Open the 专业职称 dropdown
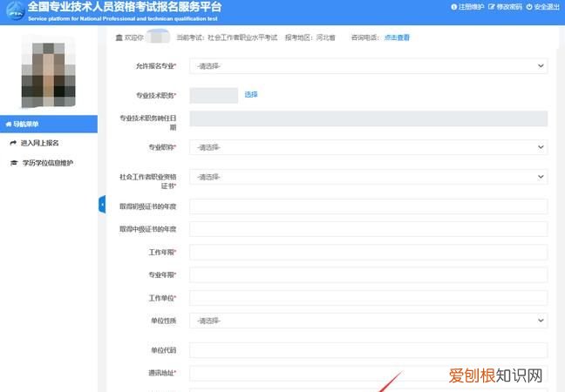This screenshot has height=392, width=565. pos(369,147)
